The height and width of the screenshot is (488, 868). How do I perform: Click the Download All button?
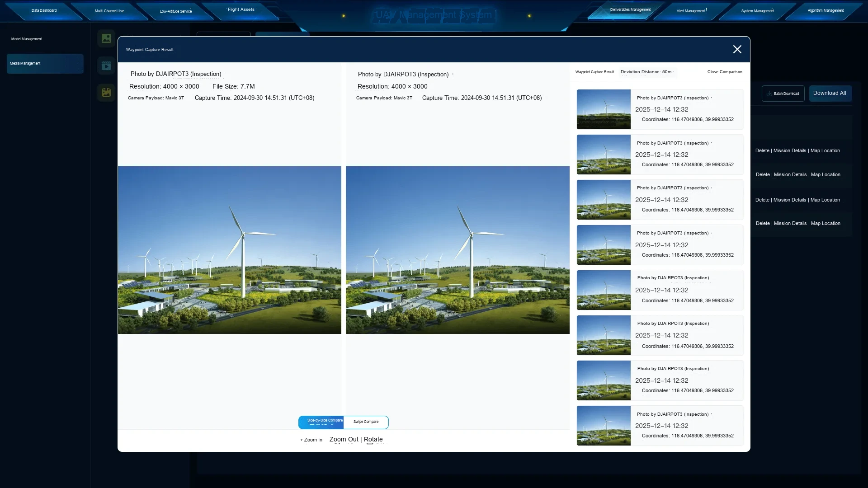(830, 94)
